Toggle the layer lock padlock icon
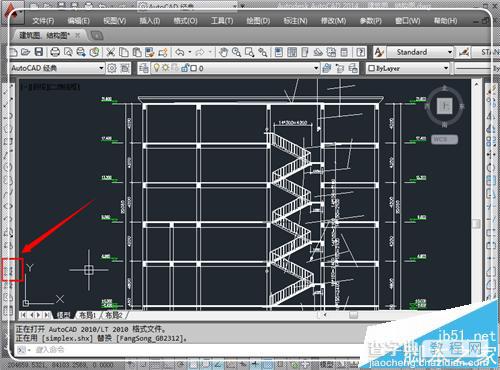 pyautogui.click(x=185, y=68)
